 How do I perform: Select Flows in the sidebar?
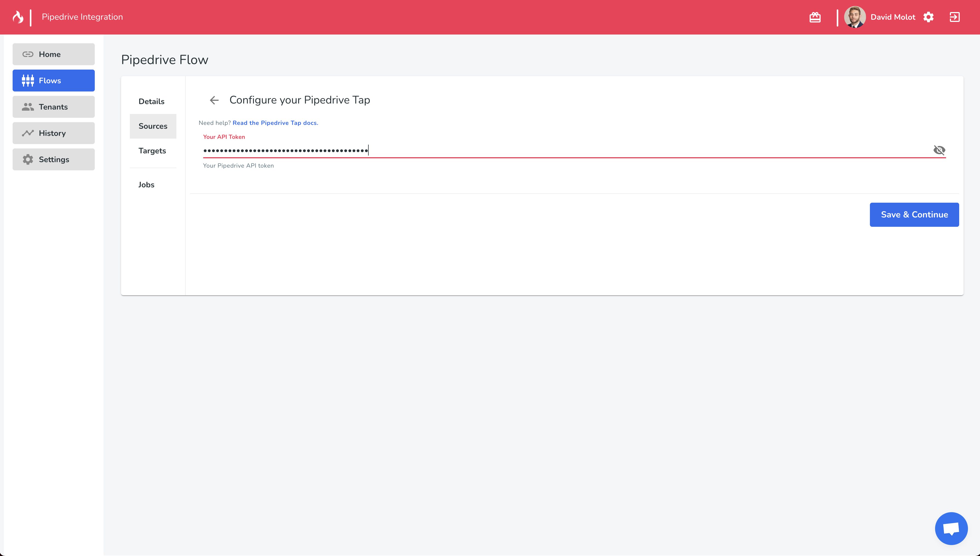[x=53, y=81]
